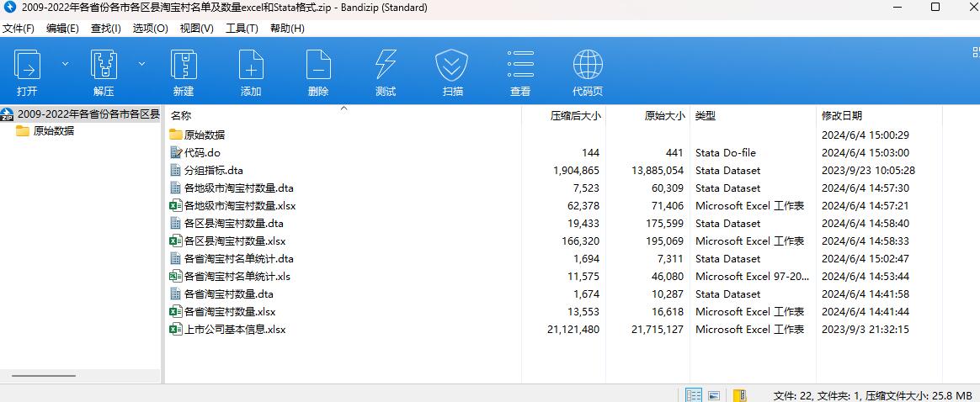Screen dimensions: 980x402
Task: Click the 各区县淘宝村数量.xlsx Excel icon
Action: [x=176, y=241]
